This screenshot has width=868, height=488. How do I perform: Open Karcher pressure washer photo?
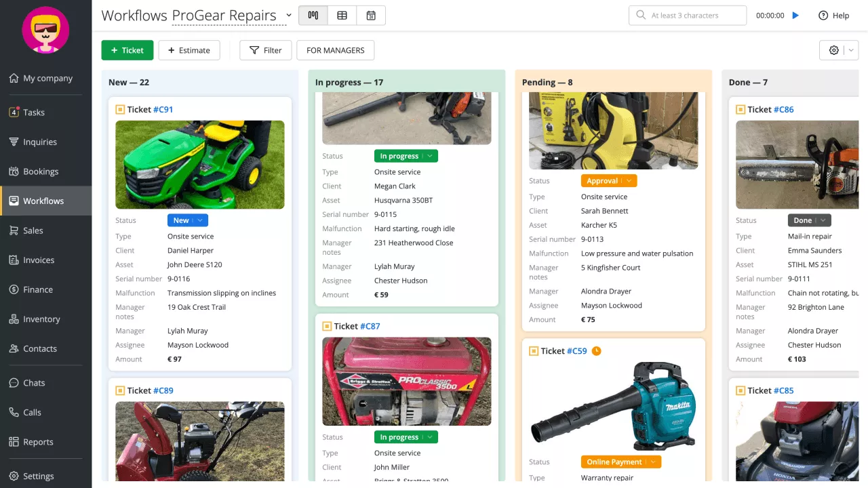point(614,130)
